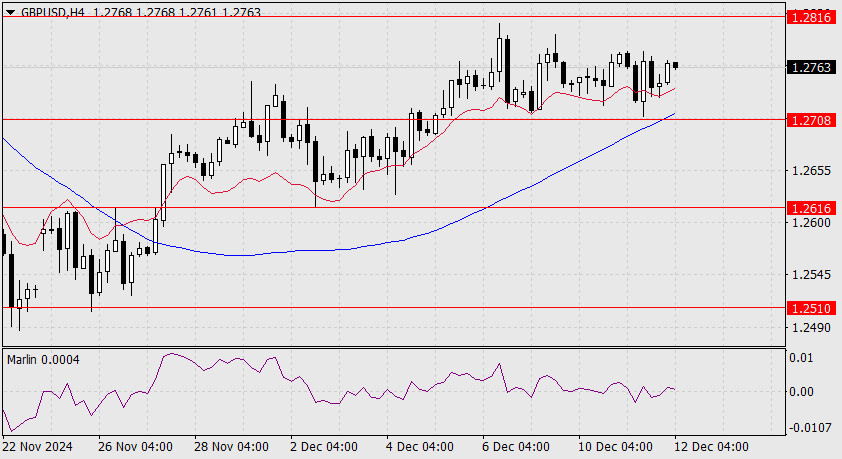This screenshot has height=459, width=842.
Task: Click the 6 Dec 04:00 time label
Action: pos(516,447)
